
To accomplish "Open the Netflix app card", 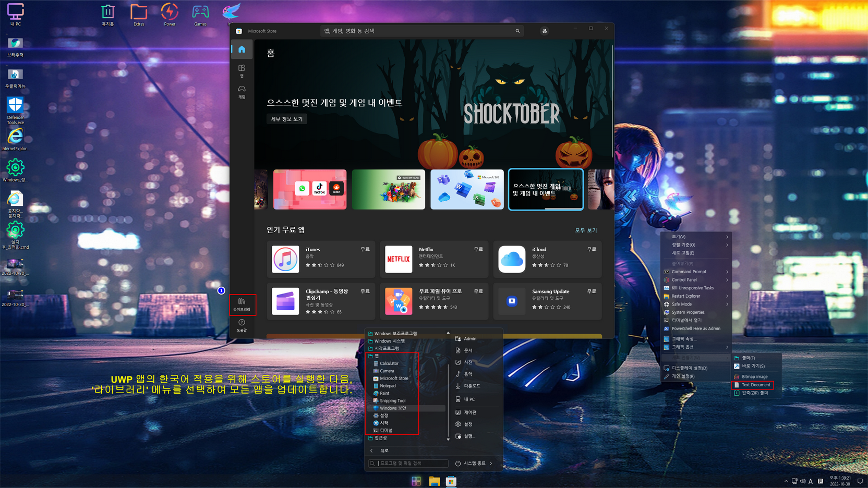I will 434,259.
